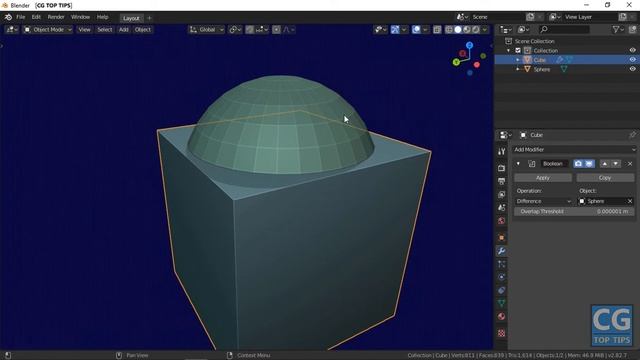Add a new workspace with plus button

pos(149,18)
